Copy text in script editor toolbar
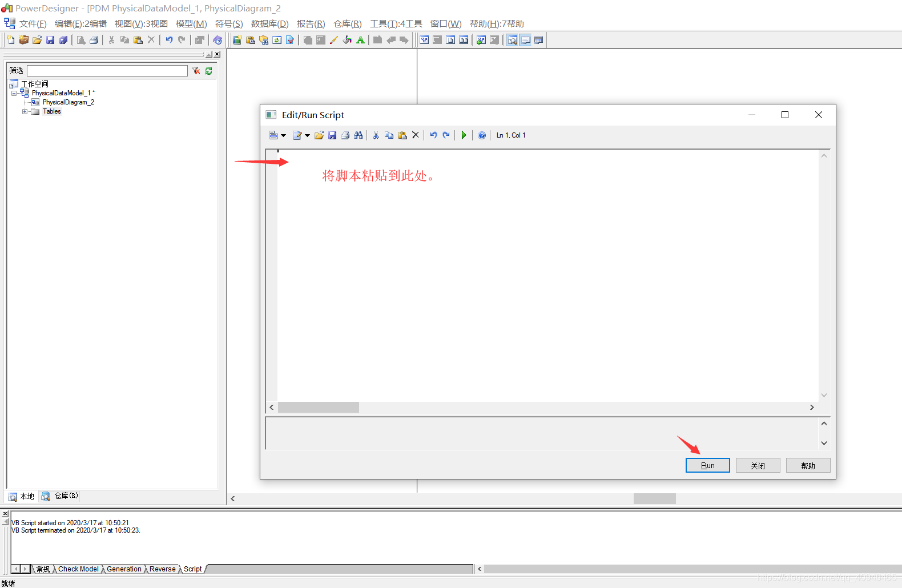This screenshot has width=902, height=588. (x=389, y=135)
